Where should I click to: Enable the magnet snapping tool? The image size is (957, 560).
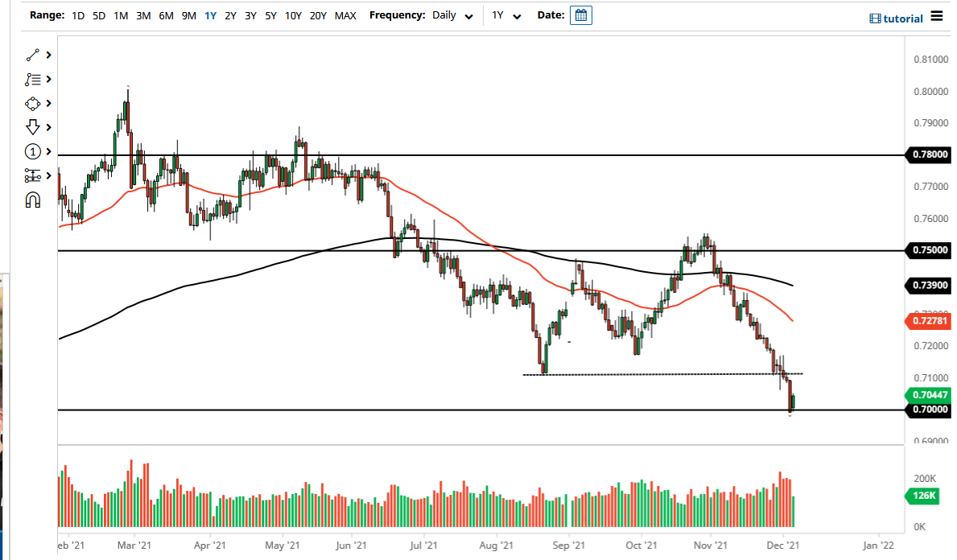point(32,199)
